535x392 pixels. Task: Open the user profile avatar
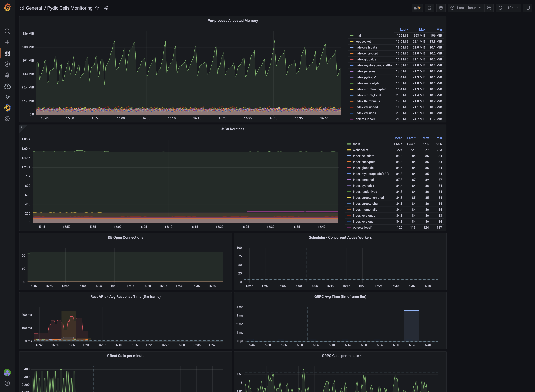point(7,373)
